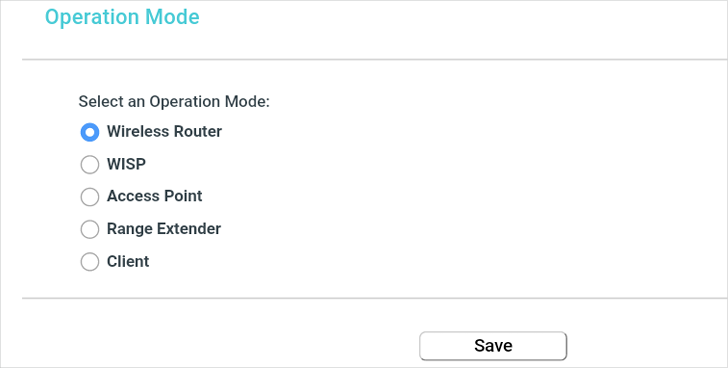Switch the device into Client mode

90,262
